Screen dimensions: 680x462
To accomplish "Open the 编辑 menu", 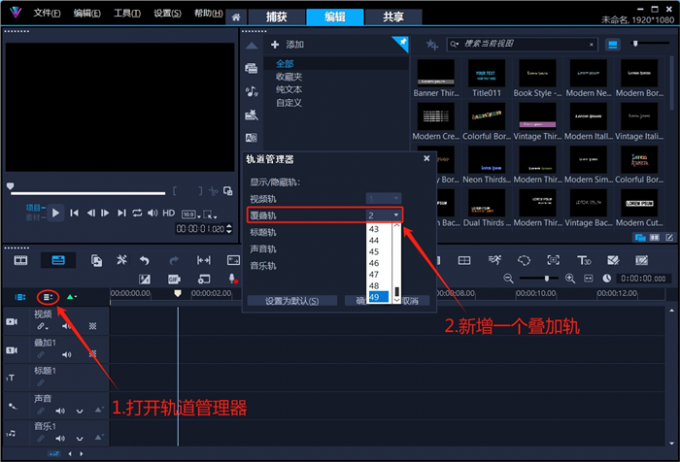I will [x=87, y=13].
